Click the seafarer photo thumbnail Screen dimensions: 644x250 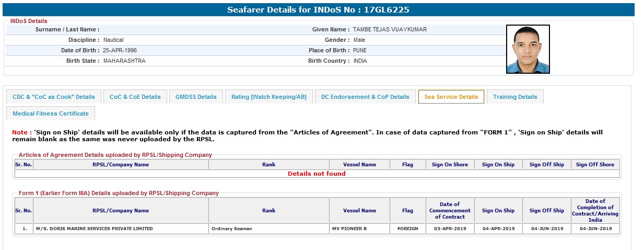(x=528, y=49)
